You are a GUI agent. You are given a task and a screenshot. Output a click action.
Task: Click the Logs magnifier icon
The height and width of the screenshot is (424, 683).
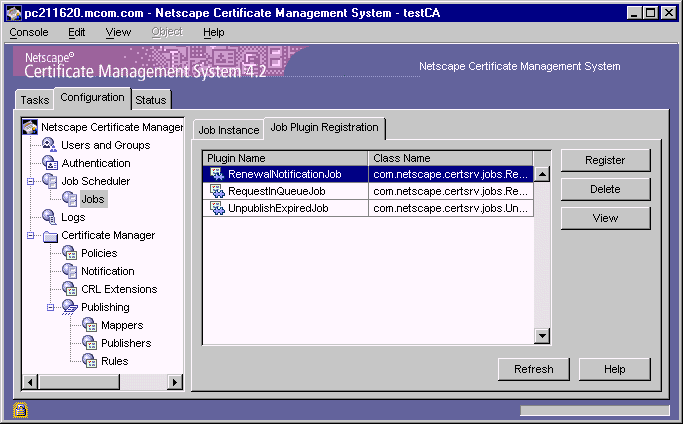(x=49, y=217)
